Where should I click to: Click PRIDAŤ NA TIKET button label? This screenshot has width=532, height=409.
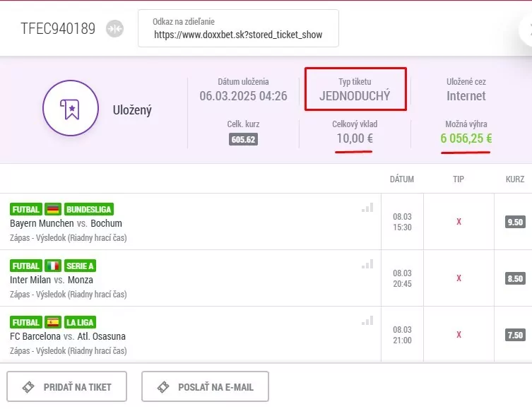(77, 387)
